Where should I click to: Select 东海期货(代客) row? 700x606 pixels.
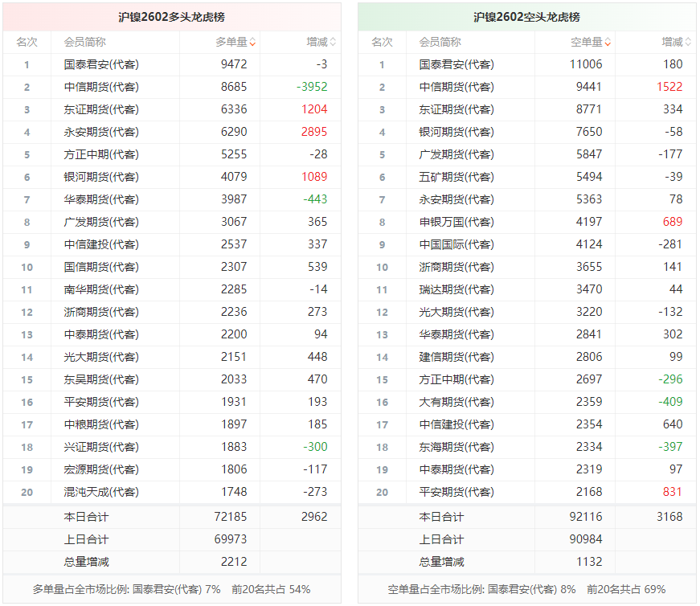pyautogui.click(x=526, y=447)
